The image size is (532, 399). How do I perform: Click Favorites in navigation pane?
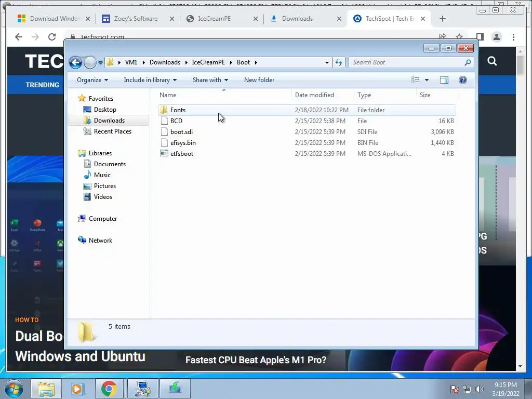pos(101,98)
